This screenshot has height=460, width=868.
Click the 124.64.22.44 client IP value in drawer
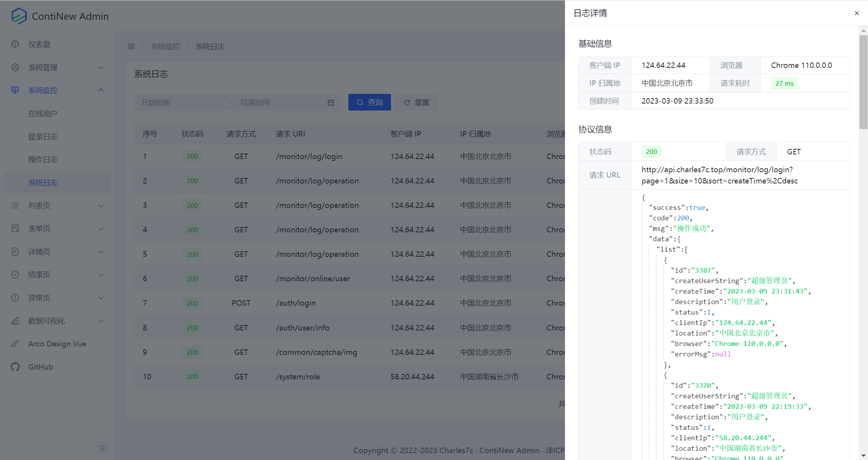tap(663, 65)
